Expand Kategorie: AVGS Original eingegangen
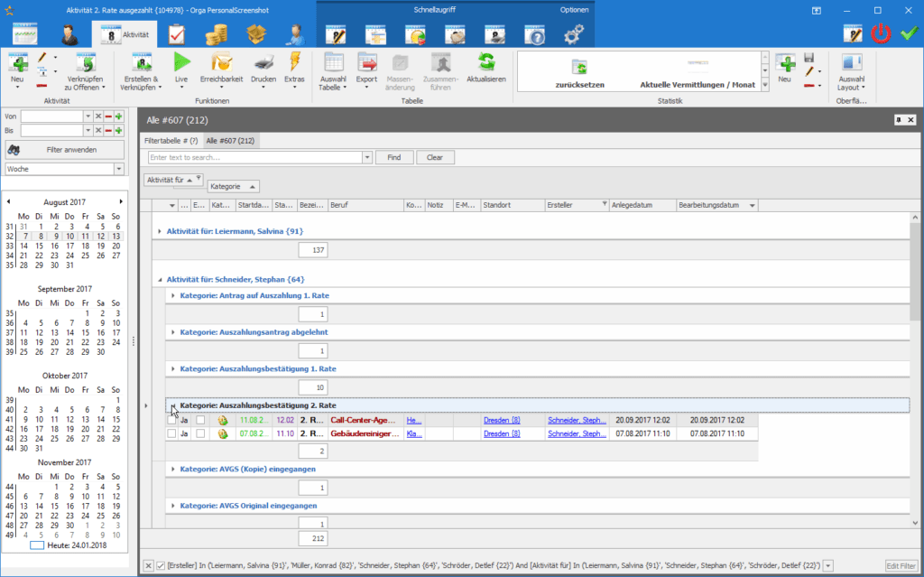 pyautogui.click(x=172, y=506)
